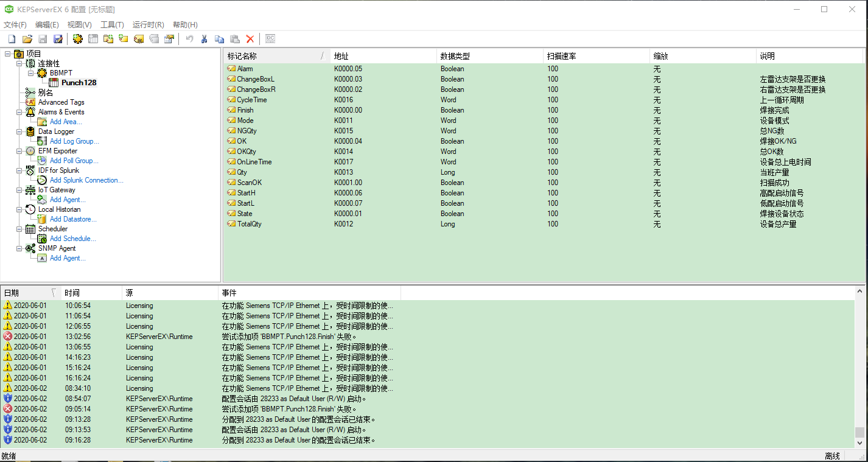Collapse the 连接性 tree node
Viewport: 868px width, 462px height.
[19, 63]
